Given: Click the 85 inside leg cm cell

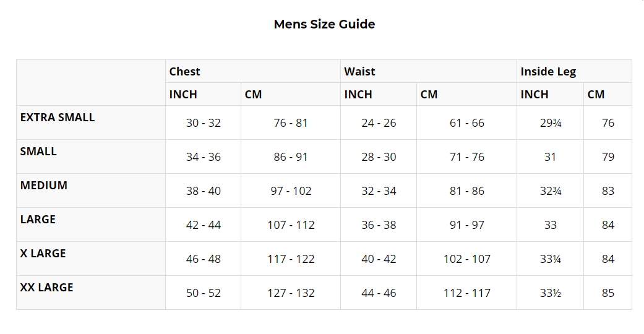Looking at the screenshot, I should pos(608,293).
